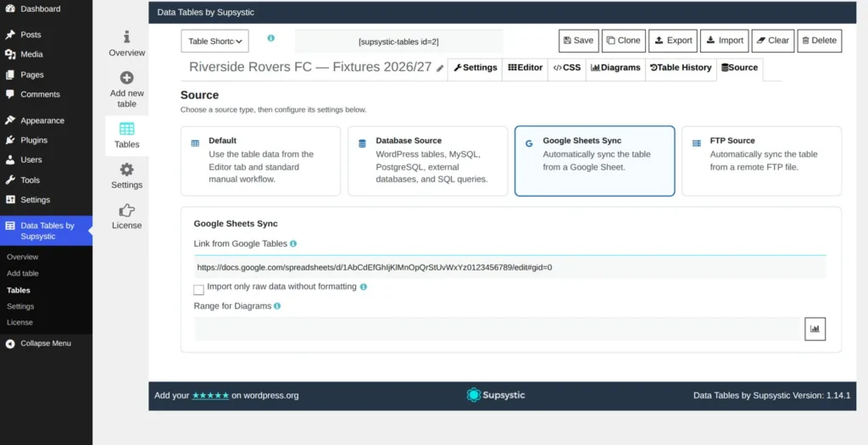The image size is (868, 445).
Task: Open the Add table submenu link
Action: 23,274
